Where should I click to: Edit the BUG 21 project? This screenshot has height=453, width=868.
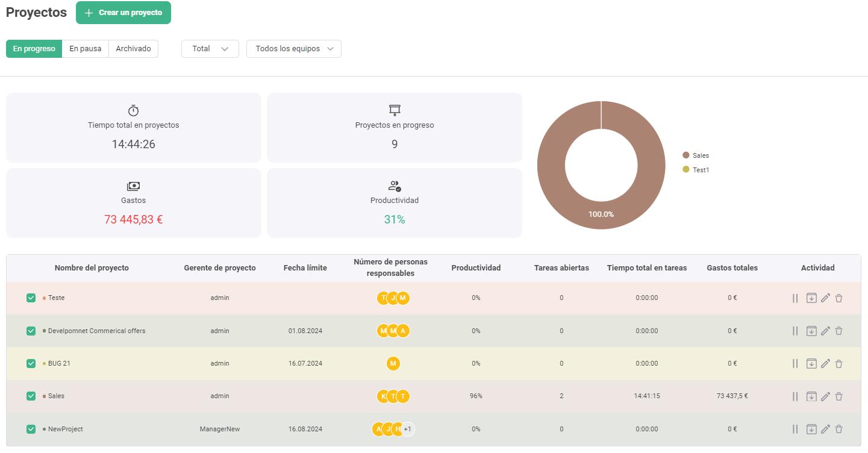(826, 363)
